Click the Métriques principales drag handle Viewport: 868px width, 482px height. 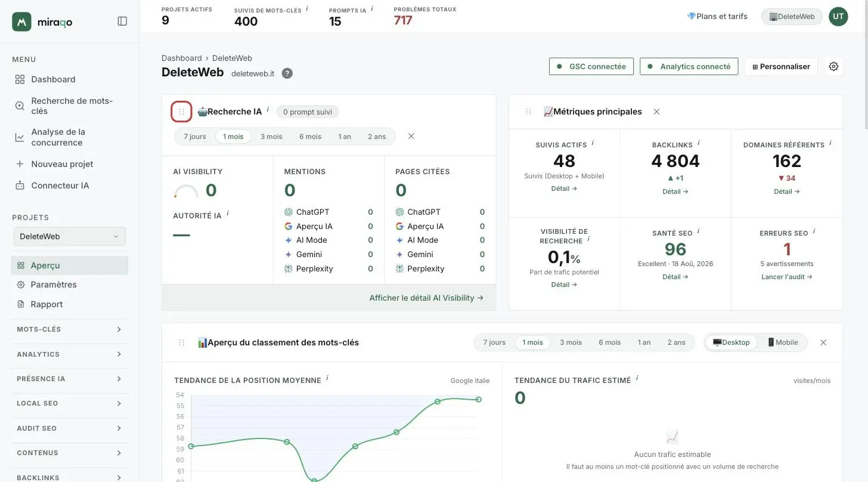(528, 112)
